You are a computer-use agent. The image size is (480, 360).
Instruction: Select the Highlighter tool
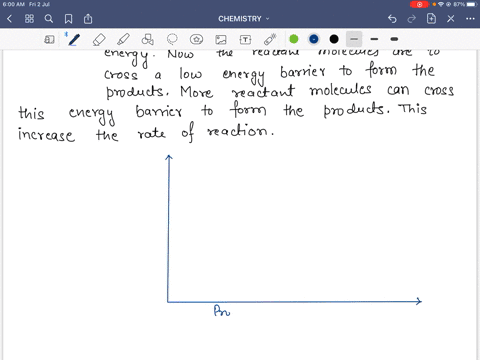point(123,39)
